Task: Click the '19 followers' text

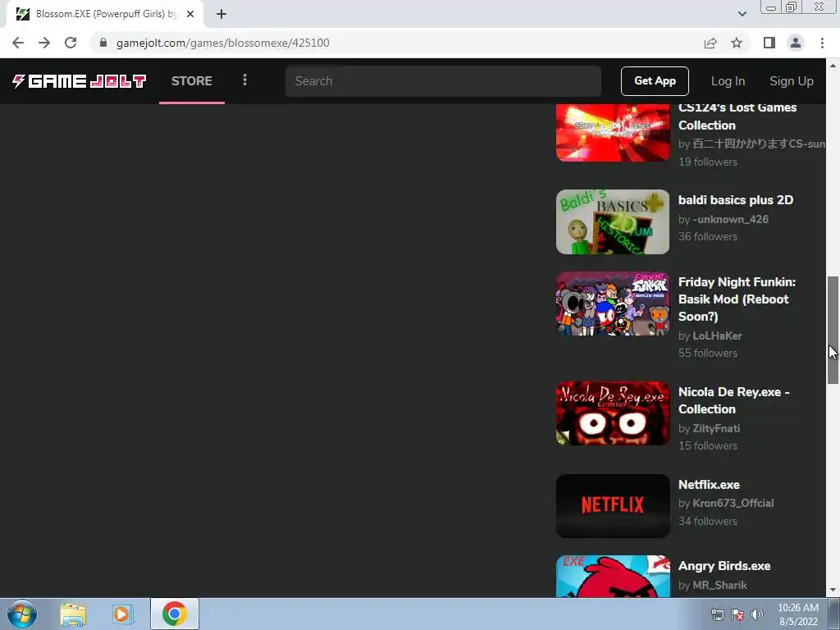Action: pos(708,162)
